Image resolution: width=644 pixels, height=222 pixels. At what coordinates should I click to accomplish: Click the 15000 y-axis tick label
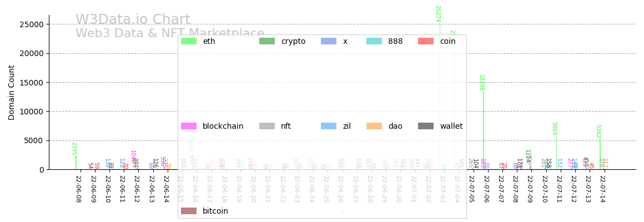[x=32, y=83]
